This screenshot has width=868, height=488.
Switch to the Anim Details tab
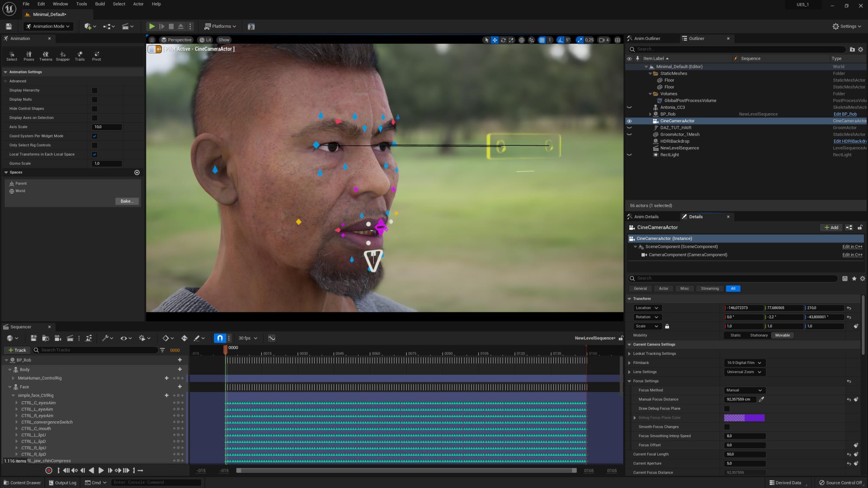(x=646, y=217)
